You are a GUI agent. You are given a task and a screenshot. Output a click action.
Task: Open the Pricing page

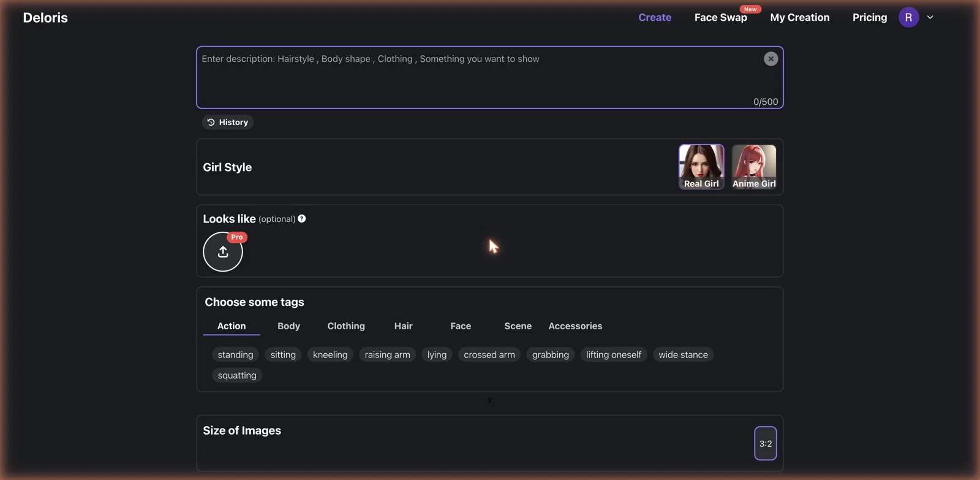click(870, 17)
